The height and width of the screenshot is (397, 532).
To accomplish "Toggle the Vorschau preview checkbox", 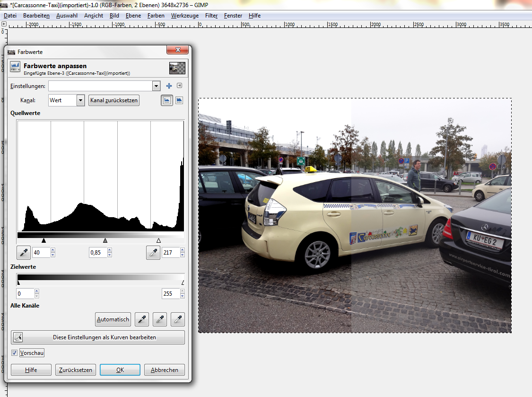I will (15, 353).
